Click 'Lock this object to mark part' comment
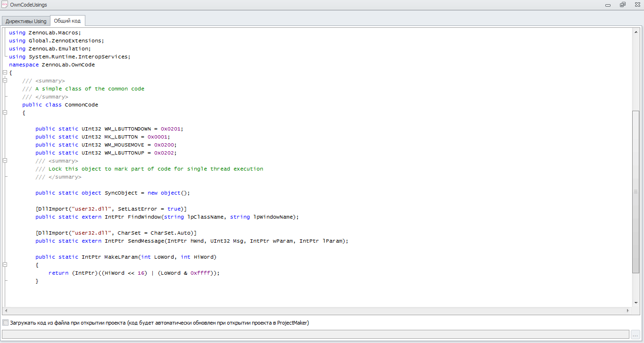 coord(149,169)
